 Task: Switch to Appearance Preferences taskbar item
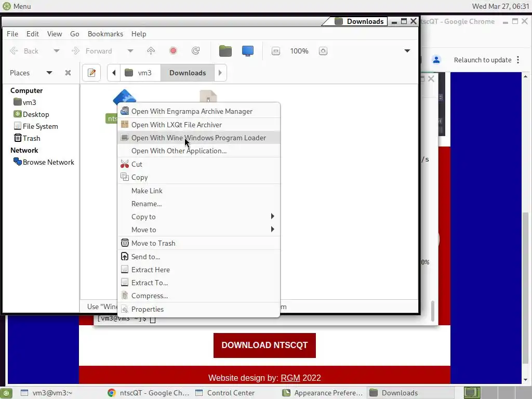(x=323, y=393)
